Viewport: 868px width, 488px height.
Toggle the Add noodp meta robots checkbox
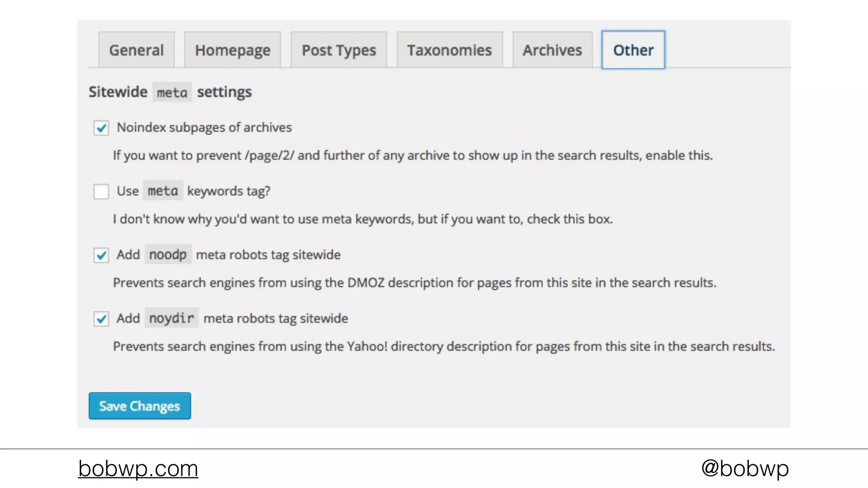click(101, 255)
